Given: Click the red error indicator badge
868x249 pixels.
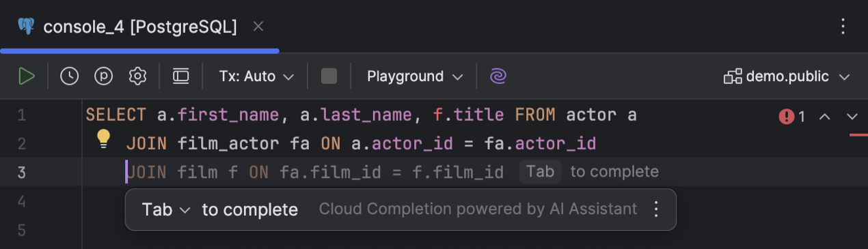Looking at the screenshot, I should click(792, 117).
